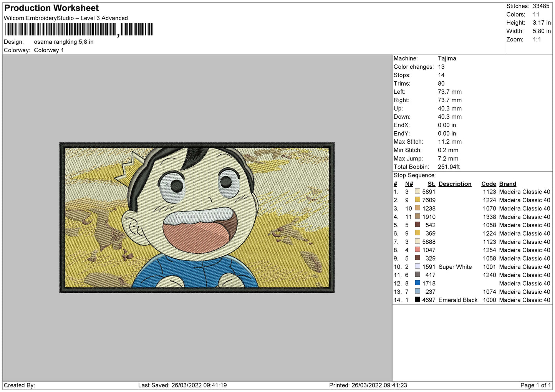Screen dimensions: 555x392
Task: Click design name "osama rangking 5,8 in"
Action: [x=64, y=42]
